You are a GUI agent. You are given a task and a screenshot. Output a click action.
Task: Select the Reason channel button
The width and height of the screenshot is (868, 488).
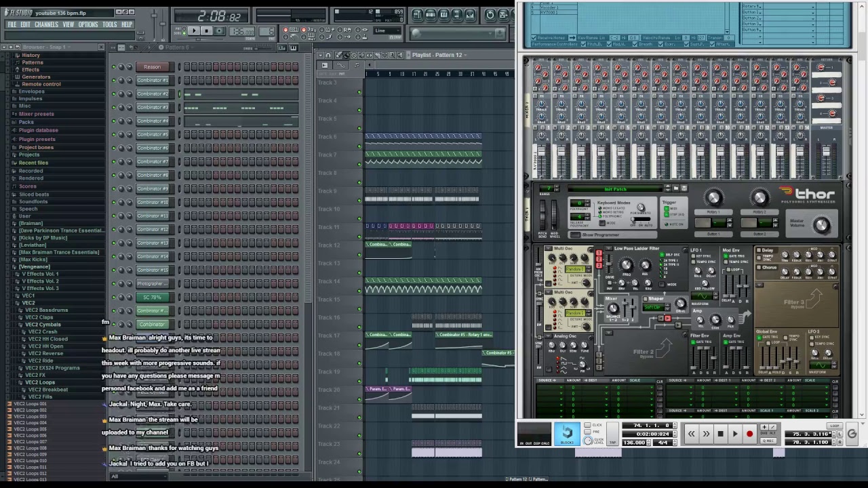[152, 66]
